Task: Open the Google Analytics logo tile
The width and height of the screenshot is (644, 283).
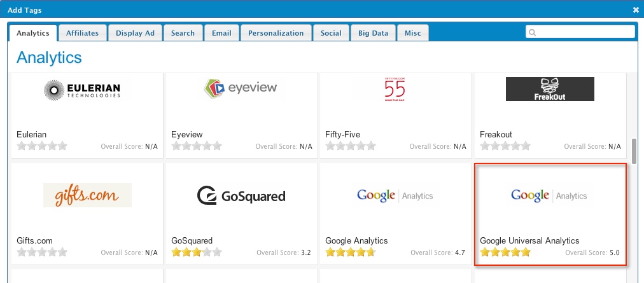Action: coord(395,195)
